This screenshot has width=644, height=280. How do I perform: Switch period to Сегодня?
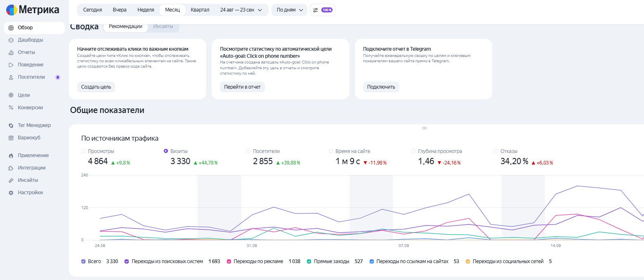coord(92,10)
